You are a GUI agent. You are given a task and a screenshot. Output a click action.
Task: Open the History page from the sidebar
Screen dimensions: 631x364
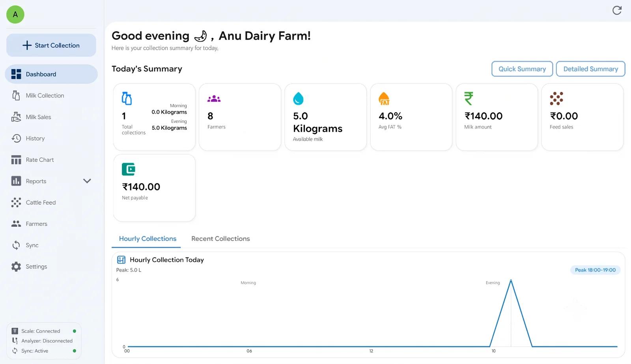(51, 138)
